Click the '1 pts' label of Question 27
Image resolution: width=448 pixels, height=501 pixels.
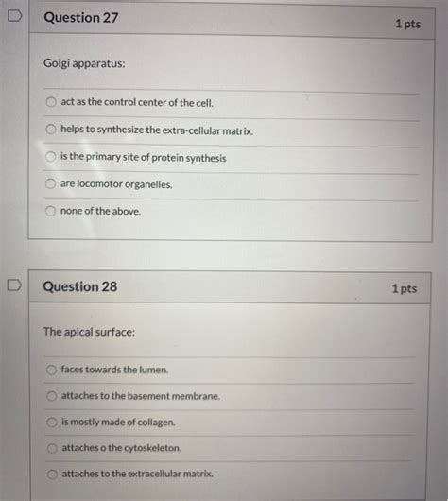click(x=407, y=24)
